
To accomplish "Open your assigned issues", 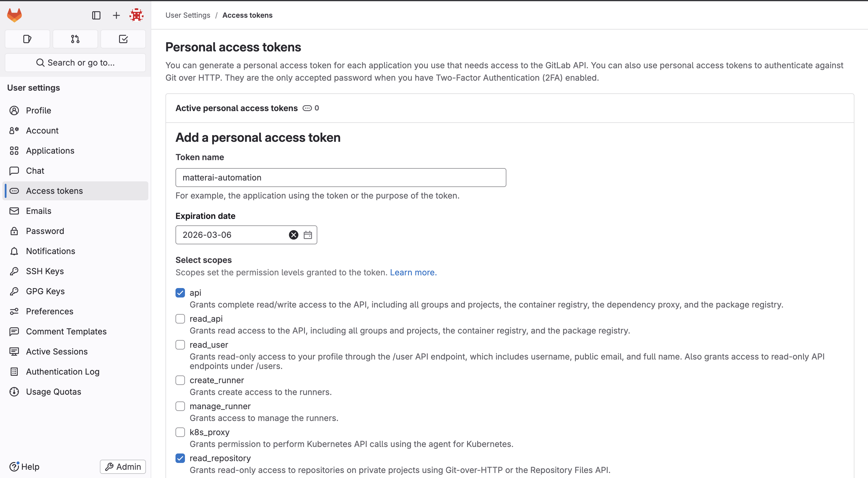I will coord(27,39).
